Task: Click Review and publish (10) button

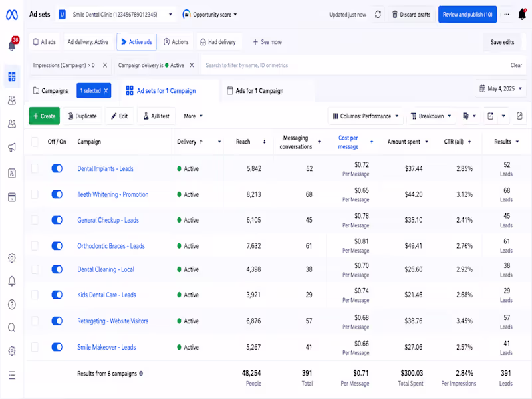Action: (467, 14)
